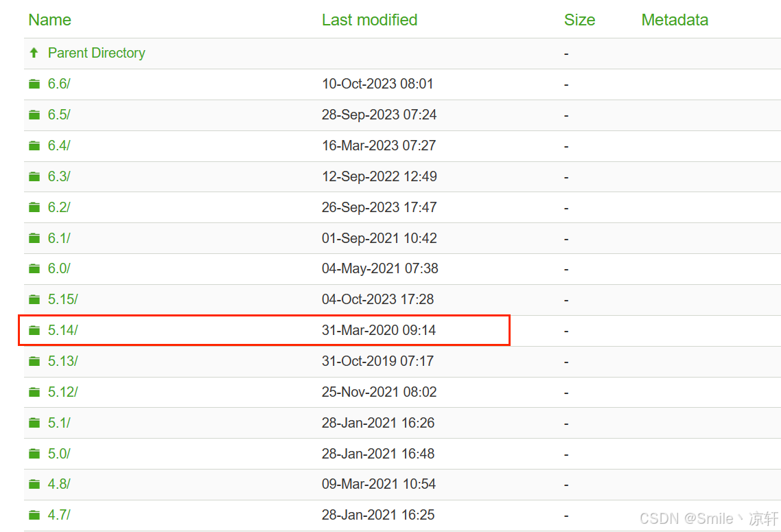Image resolution: width=781 pixels, height=532 pixels.
Task: Open the 6.1/ directory link
Action: pos(59,238)
